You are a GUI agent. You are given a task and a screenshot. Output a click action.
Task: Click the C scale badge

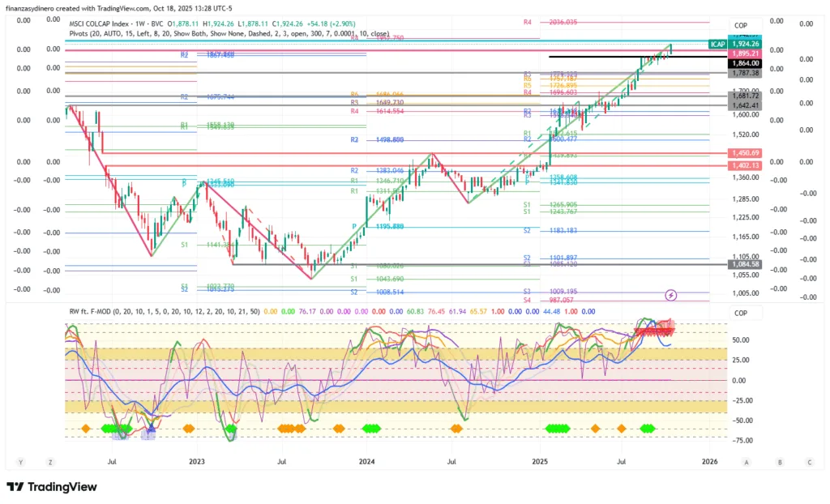(x=809, y=462)
